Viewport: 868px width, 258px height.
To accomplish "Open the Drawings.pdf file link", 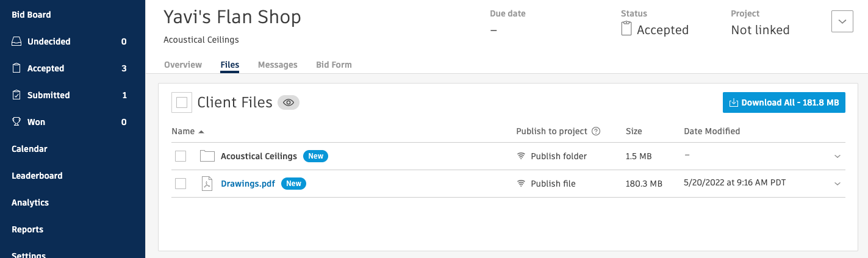I will coord(248,184).
